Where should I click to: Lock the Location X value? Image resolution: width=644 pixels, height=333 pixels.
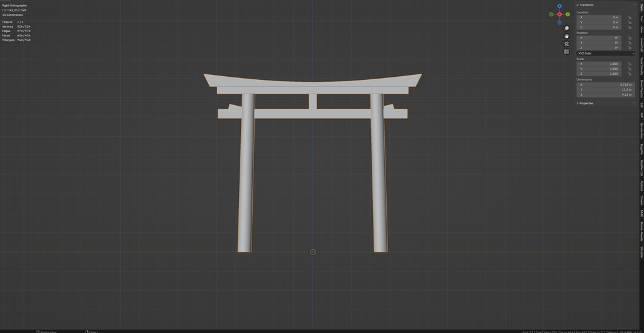pyautogui.click(x=629, y=17)
